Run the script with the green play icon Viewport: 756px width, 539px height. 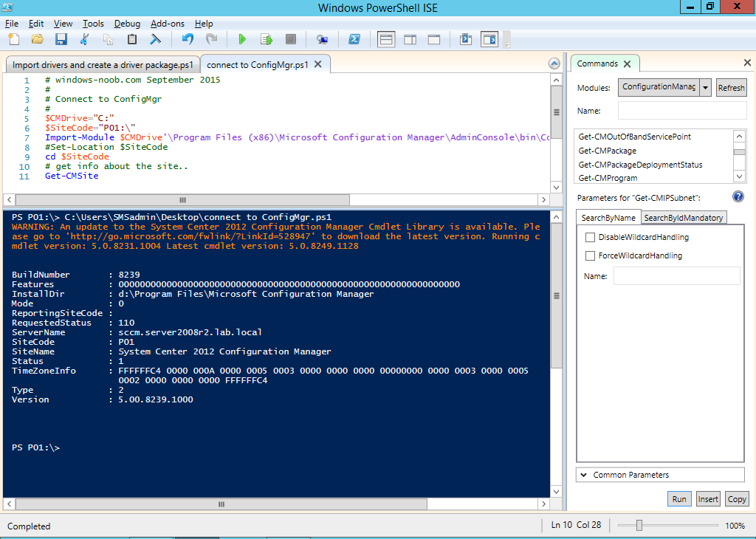click(x=242, y=40)
